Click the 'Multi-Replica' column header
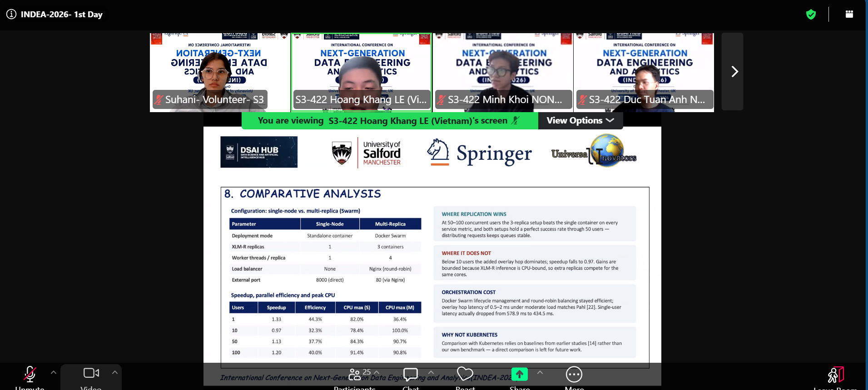 [x=390, y=224]
